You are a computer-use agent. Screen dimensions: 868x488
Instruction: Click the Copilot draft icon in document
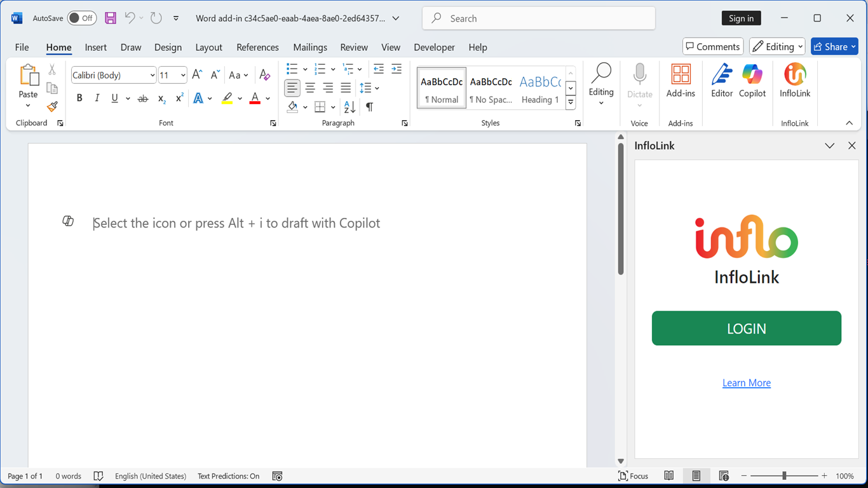(68, 221)
